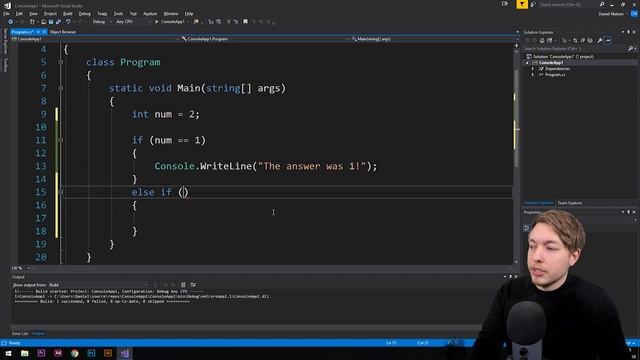
Task: Collapse the else if code region
Action: (x=61, y=192)
